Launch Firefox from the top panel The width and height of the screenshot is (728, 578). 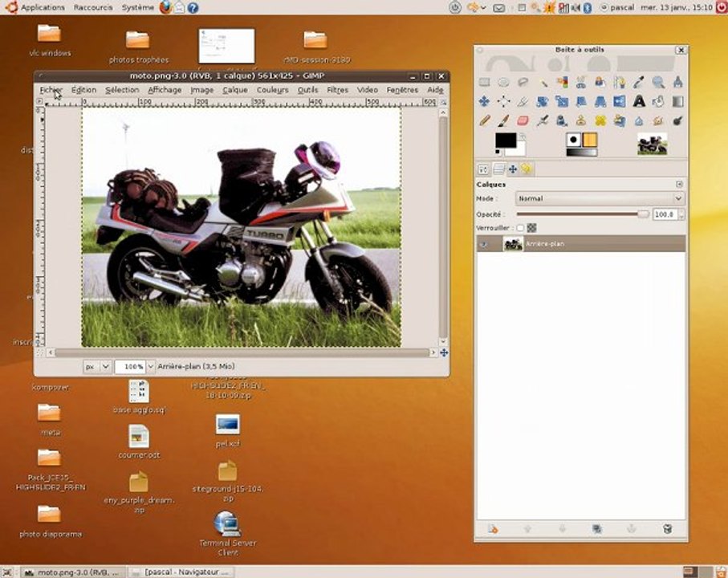click(x=165, y=7)
